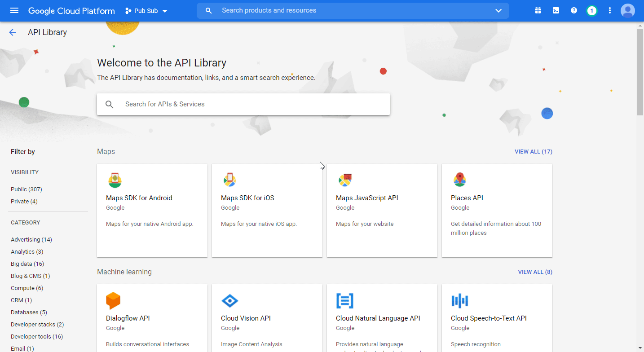This screenshot has width=644, height=352.
Task: Click the 'API Library' page title
Action: pyautogui.click(x=47, y=32)
